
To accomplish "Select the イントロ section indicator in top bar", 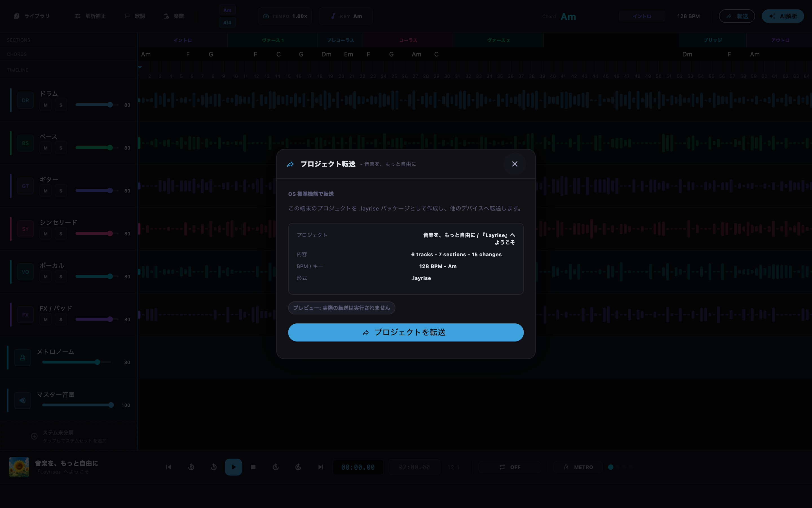I will [642, 16].
